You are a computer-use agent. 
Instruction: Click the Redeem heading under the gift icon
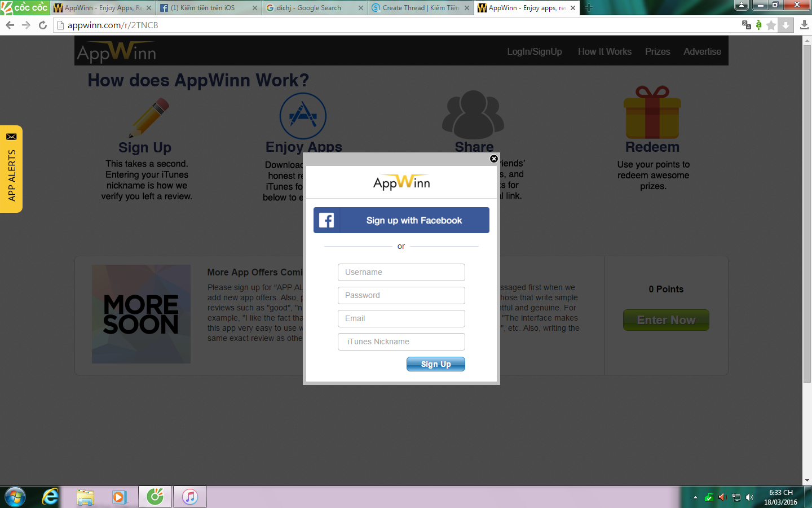tap(652, 147)
